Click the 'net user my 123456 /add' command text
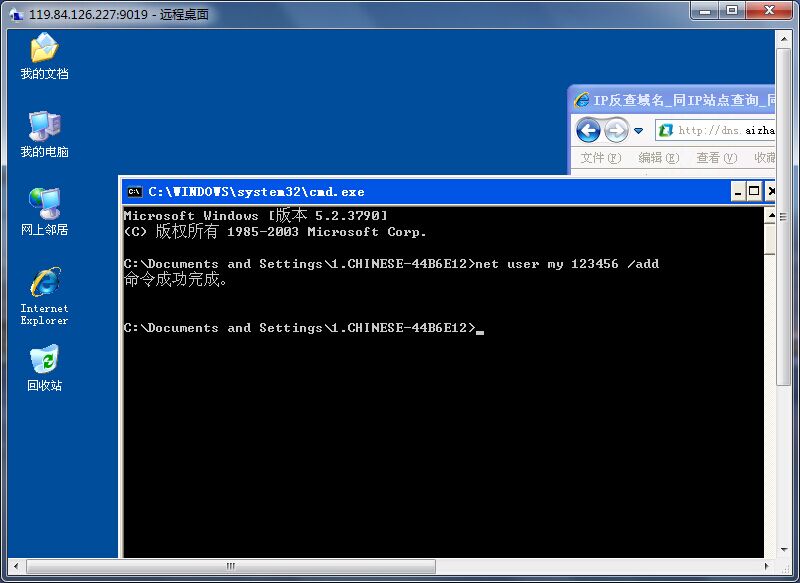 coord(567,264)
